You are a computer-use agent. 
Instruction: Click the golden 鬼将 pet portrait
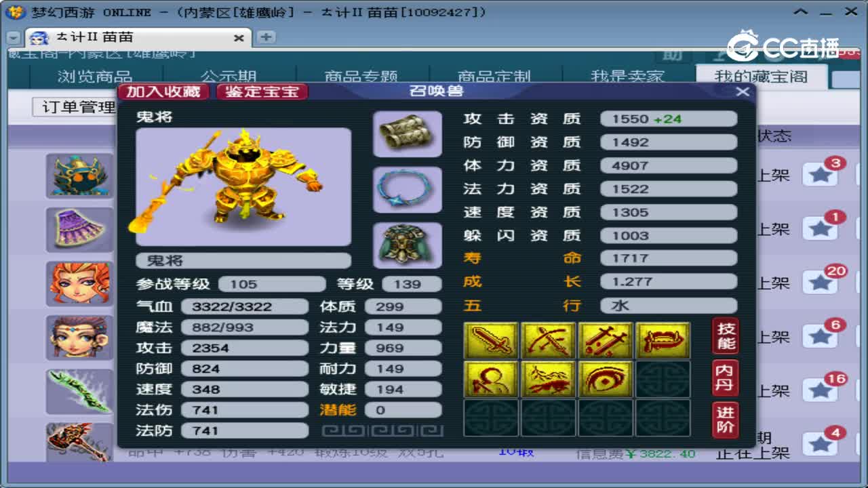coord(243,186)
